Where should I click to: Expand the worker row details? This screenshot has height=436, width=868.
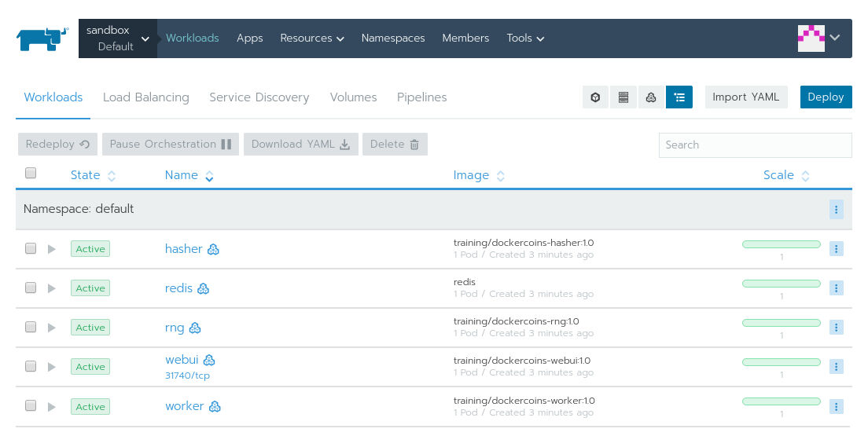(x=51, y=407)
